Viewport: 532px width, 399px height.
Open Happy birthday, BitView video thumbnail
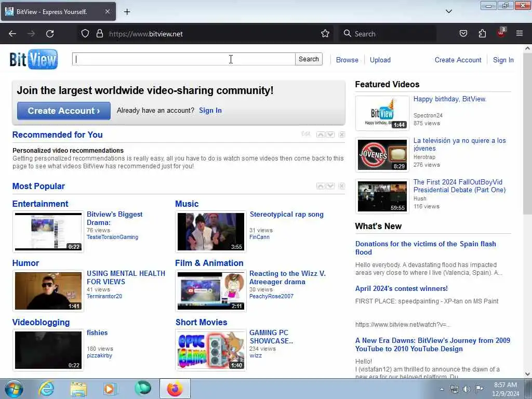pyautogui.click(x=382, y=113)
